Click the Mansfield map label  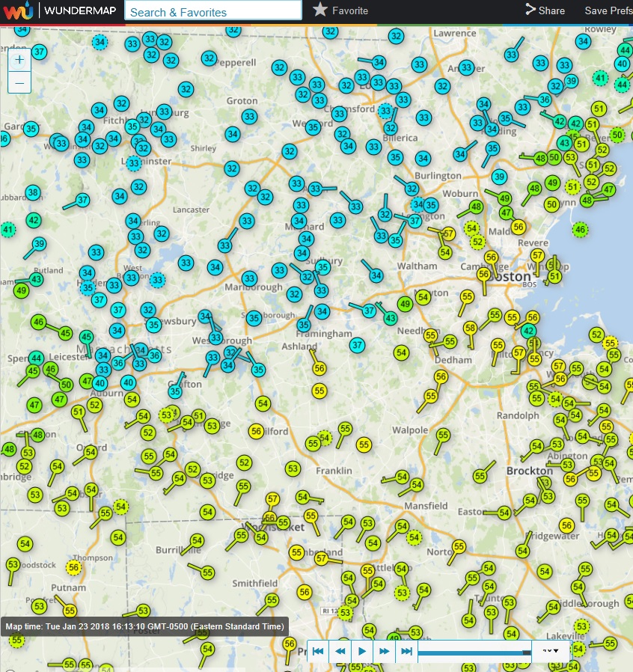[426, 506]
